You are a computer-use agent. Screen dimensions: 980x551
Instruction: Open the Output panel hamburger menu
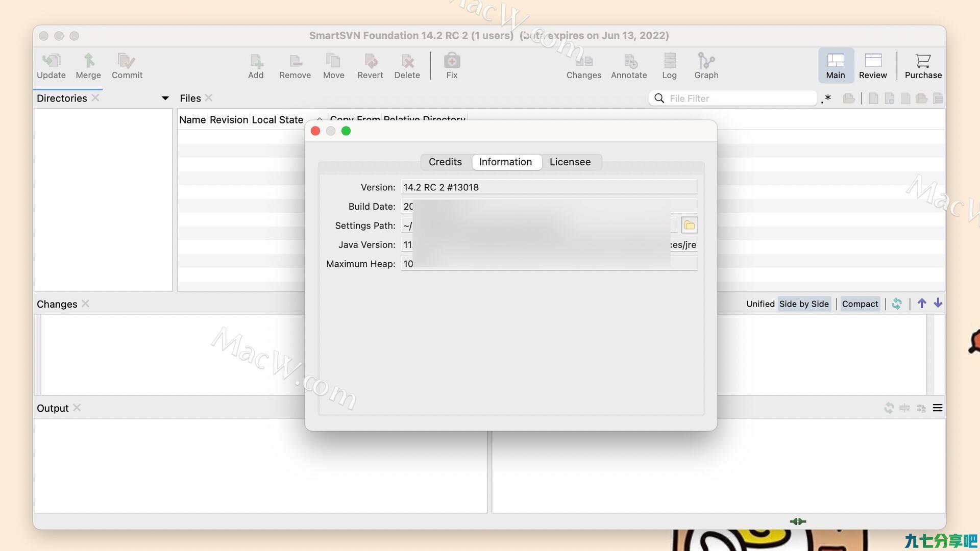[x=938, y=408]
